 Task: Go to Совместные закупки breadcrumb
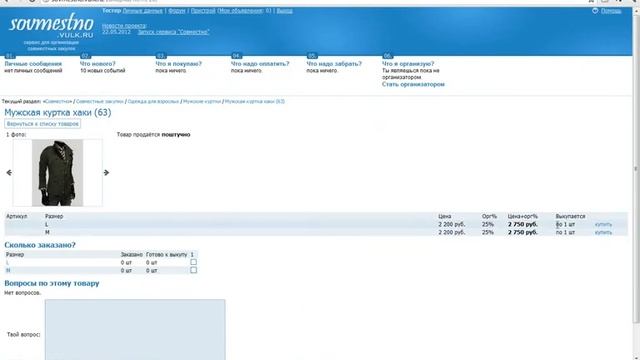100,101
